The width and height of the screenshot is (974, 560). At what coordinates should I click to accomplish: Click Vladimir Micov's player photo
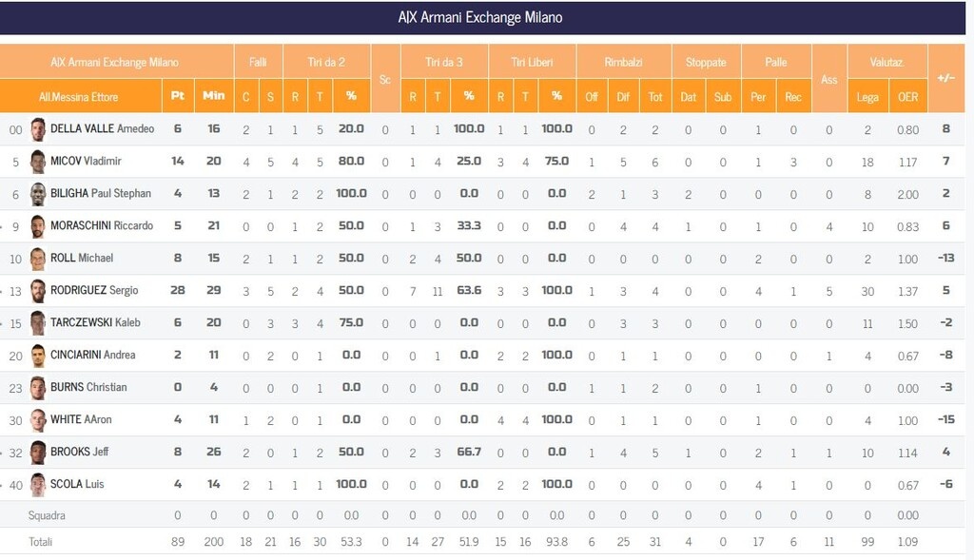tap(38, 162)
